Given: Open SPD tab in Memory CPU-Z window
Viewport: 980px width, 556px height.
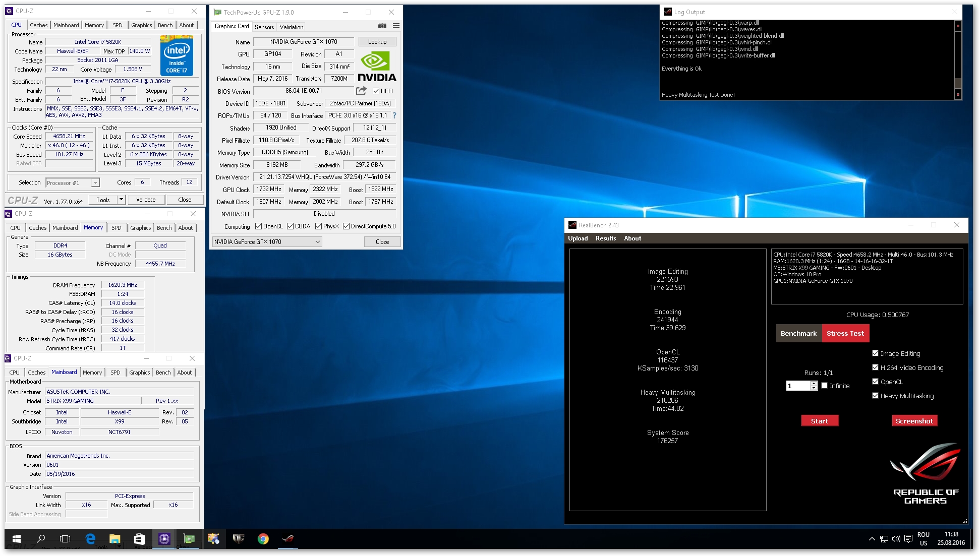Looking at the screenshot, I should click(117, 228).
